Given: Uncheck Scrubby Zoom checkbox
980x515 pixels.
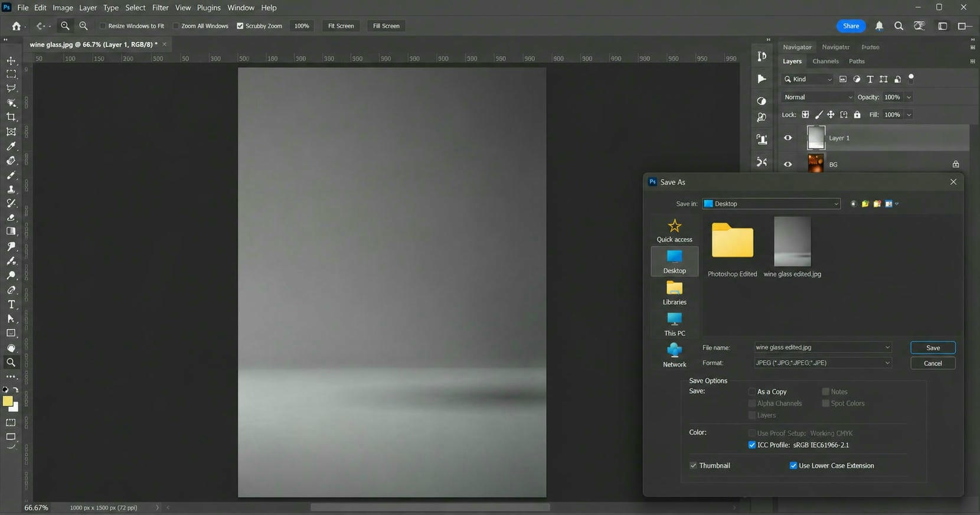Looking at the screenshot, I should click(x=240, y=26).
